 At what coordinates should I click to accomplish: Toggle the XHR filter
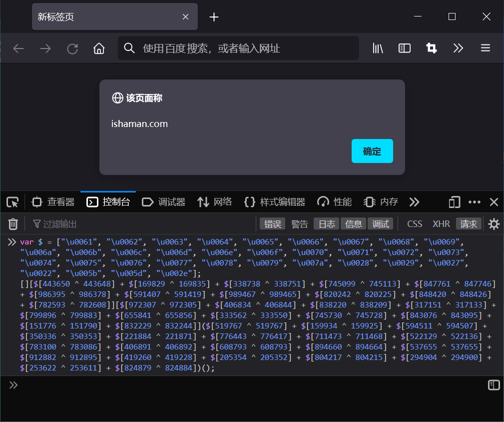[x=442, y=224]
